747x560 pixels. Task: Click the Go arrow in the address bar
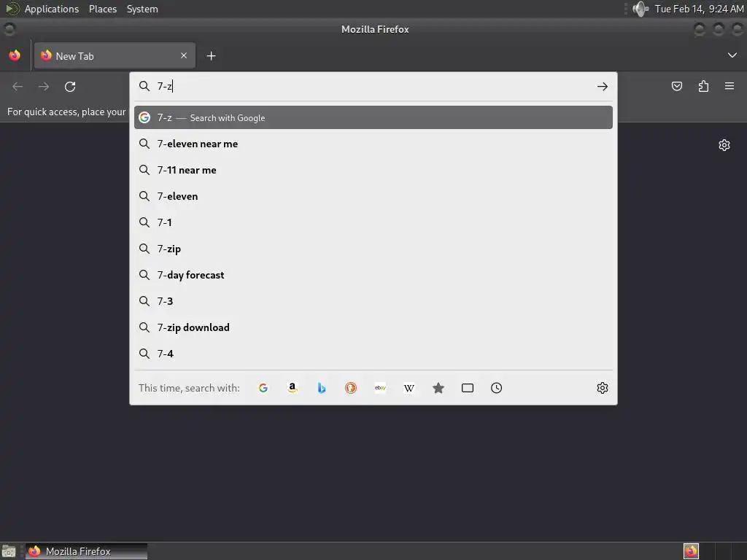click(x=602, y=86)
